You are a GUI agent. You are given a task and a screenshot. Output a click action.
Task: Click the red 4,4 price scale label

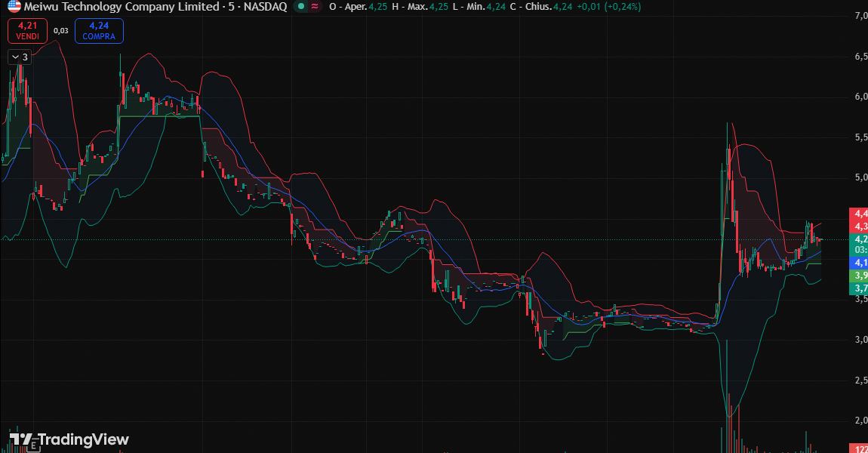click(859, 214)
